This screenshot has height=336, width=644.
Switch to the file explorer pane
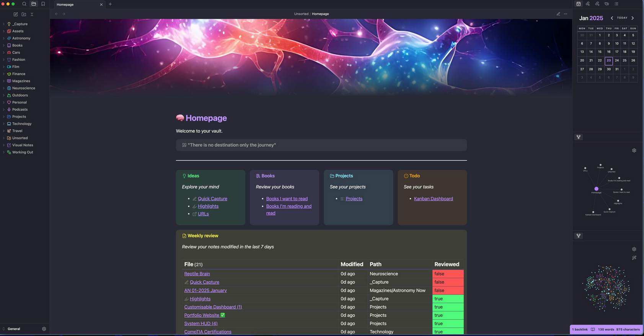[x=34, y=4]
